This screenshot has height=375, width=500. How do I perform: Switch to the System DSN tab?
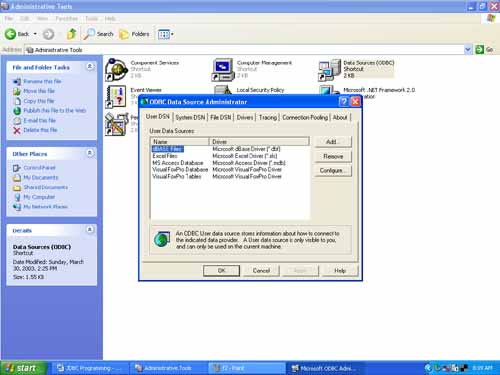190,117
